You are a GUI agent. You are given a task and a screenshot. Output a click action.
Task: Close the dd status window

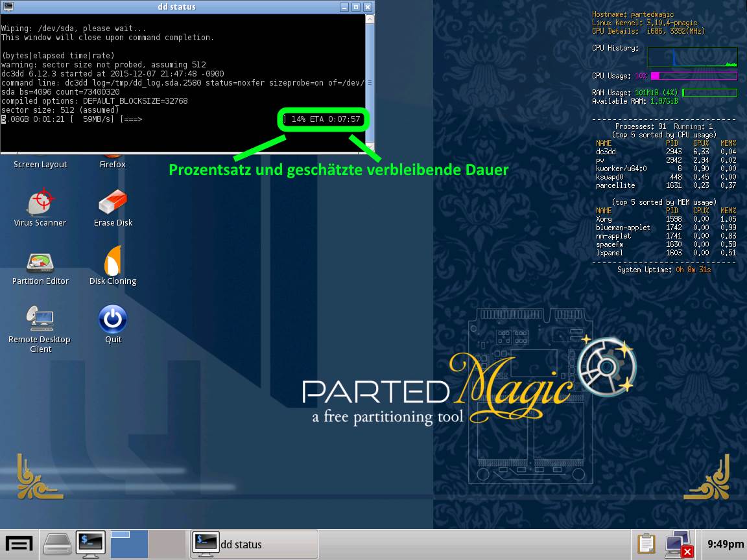point(367,6)
